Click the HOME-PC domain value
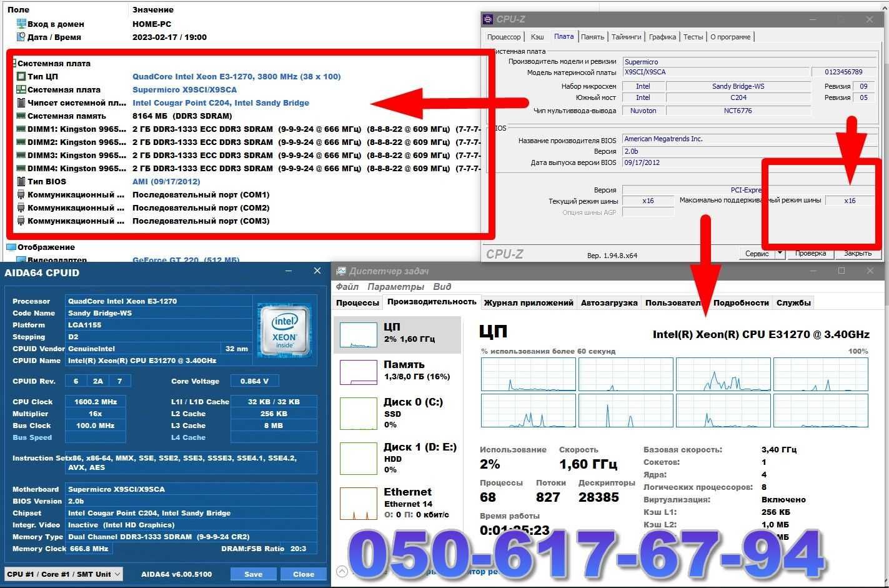Screen dimensions: 889x588 click(x=152, y=24)
